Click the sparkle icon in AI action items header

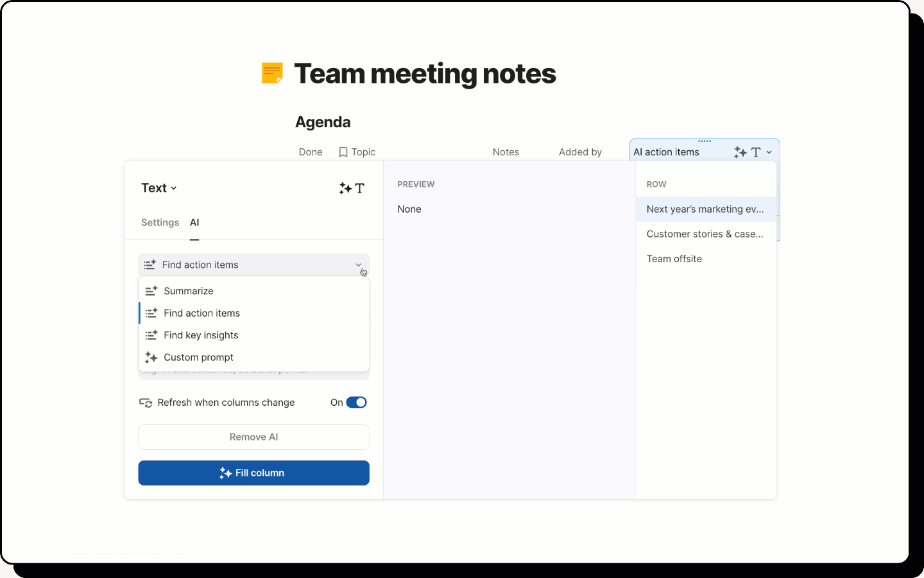(x=740, y=152)
